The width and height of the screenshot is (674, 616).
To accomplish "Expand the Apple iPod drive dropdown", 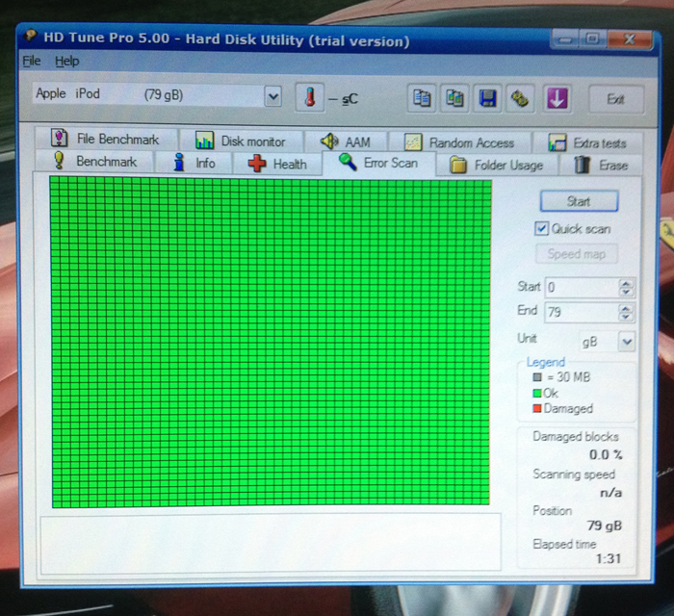I will tap(272, 96).
